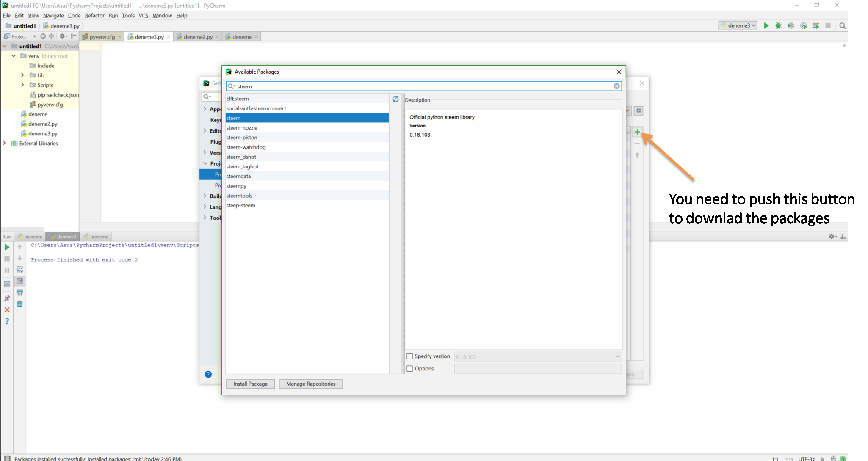Select ElfEsteem package
This screenshot has width=868, height=461.
(x=307, y=99)
